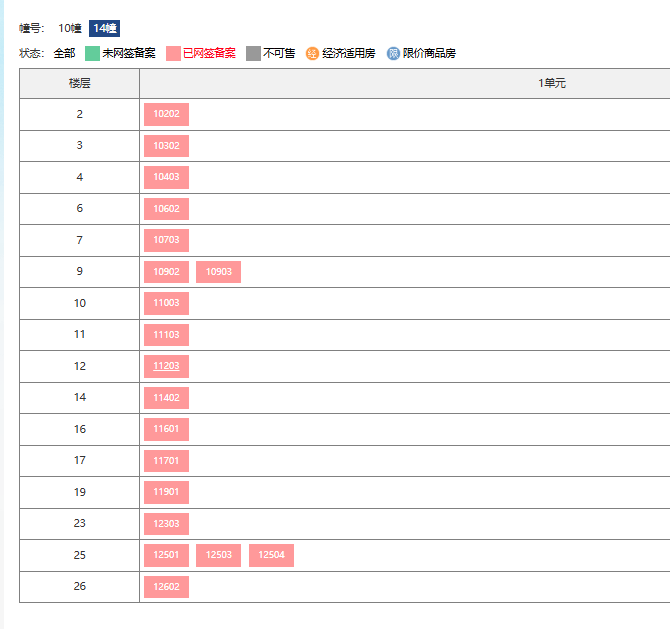670x629 pixels.
Task: Select the 10幢 building tab
Action: click(70, 28)
